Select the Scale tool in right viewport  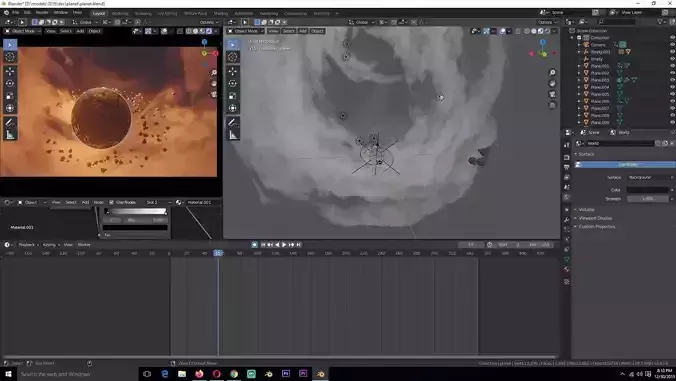click(x=233, y=96)
